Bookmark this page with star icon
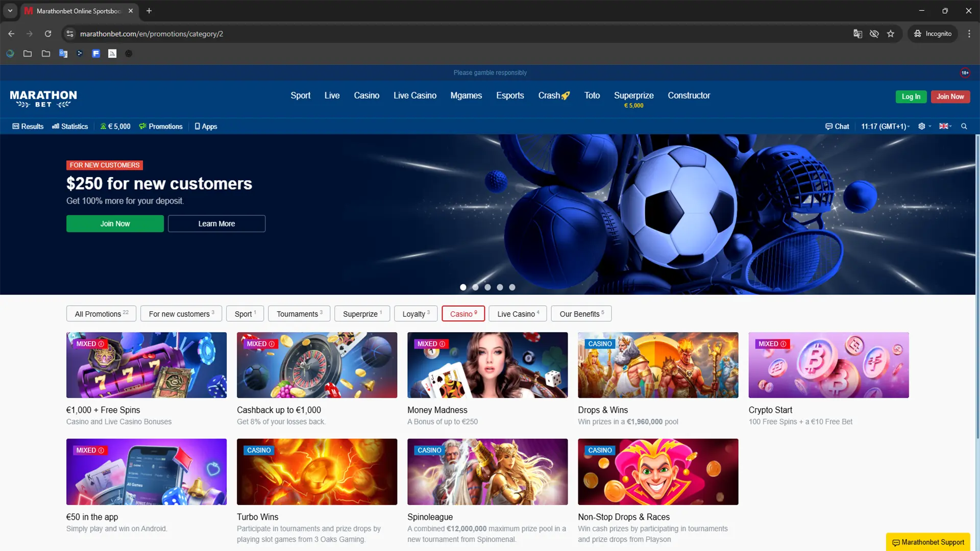 click(891, 34)
